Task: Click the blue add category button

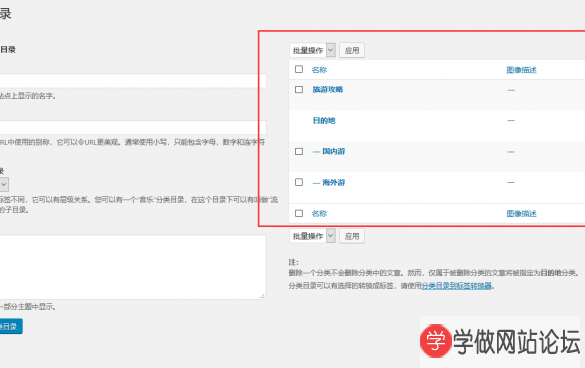Action: click(10, 326)
